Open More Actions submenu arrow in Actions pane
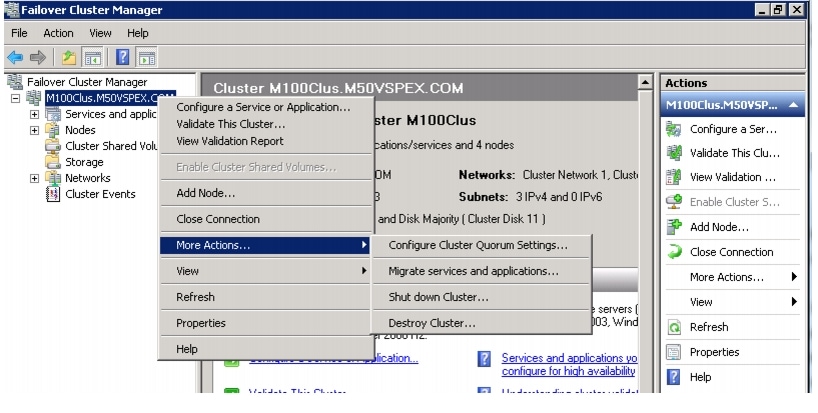This screenshot has width=818, height=413. coord(794,277)
